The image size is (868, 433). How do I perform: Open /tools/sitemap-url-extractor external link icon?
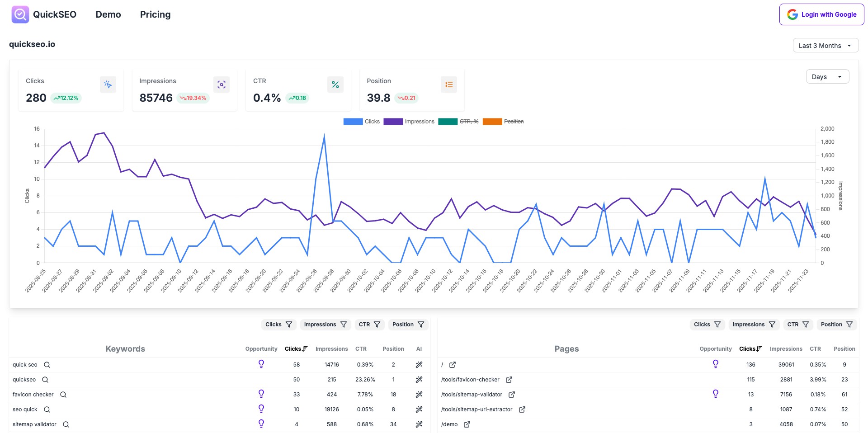(522, 409)
